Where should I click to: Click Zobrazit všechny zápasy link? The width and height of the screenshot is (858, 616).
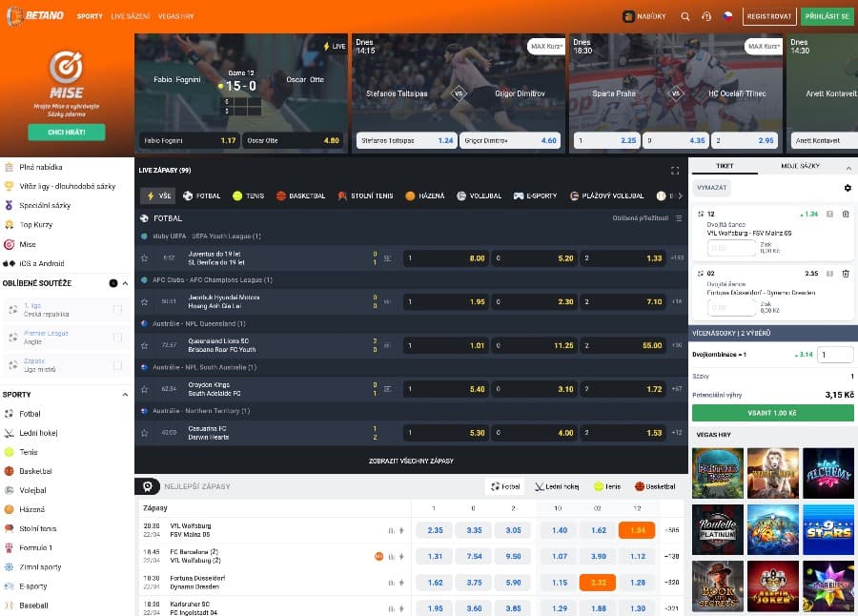coord(411,461)
